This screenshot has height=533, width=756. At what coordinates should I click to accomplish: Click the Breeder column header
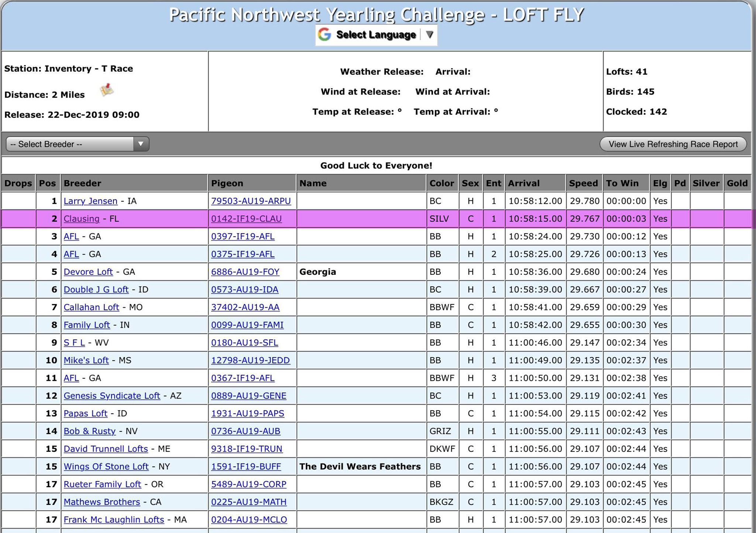82,183
